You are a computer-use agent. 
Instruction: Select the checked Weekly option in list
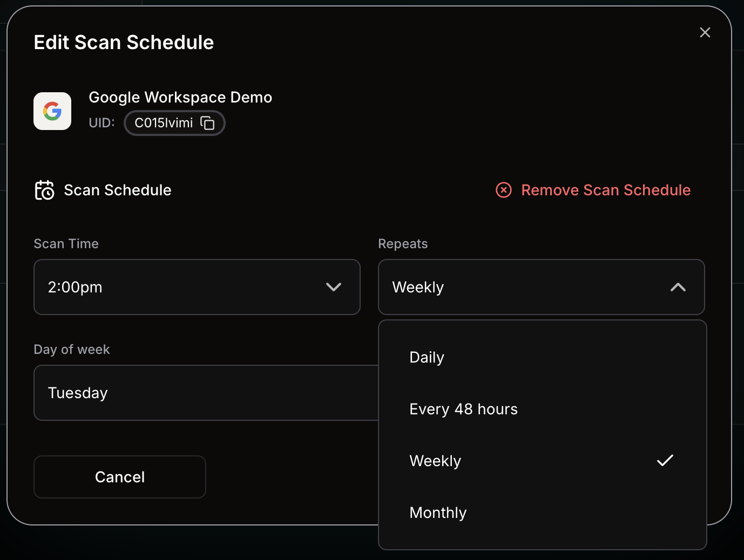pyautogui.click(x=542, y=461)
